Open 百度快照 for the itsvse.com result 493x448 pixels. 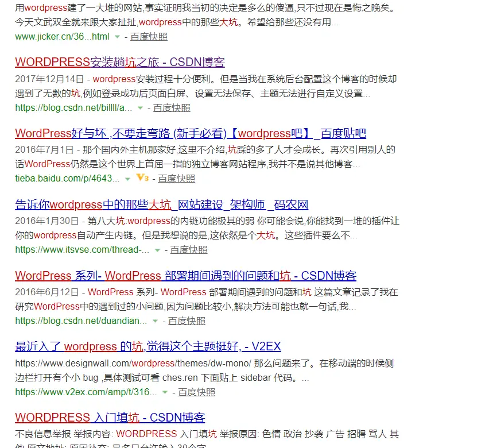(x=189, y=250)
